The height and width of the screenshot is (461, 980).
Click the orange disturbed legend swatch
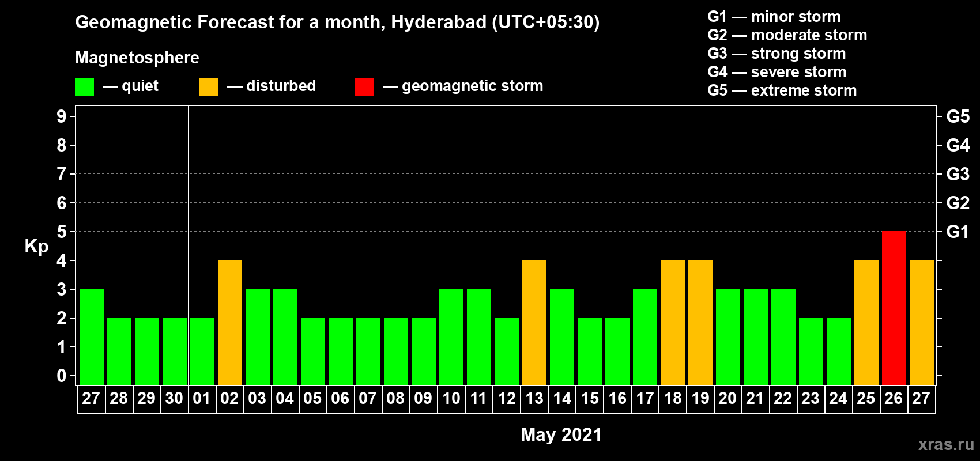[x=209, y=87]
